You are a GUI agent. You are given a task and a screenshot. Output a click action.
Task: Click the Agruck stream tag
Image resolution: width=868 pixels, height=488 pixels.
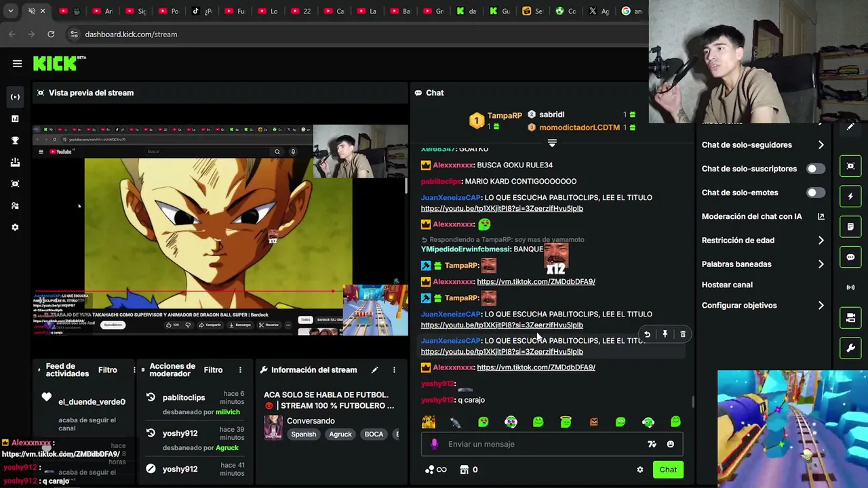coord(340,434)
